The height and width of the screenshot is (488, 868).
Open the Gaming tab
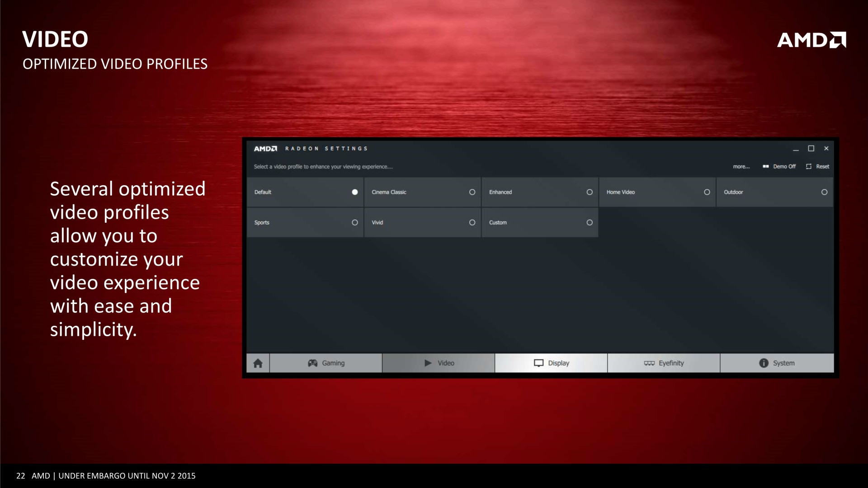(326, 363)
